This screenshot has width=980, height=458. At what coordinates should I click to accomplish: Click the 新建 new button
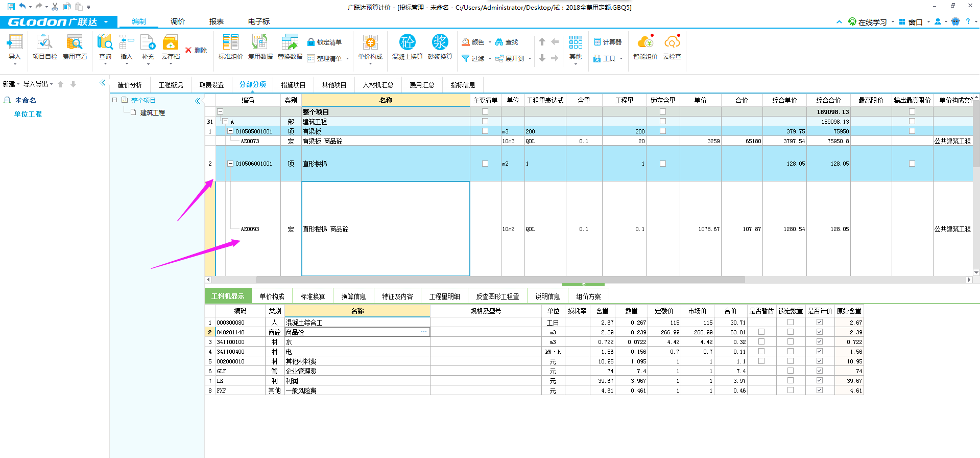[x=11, y=84]
